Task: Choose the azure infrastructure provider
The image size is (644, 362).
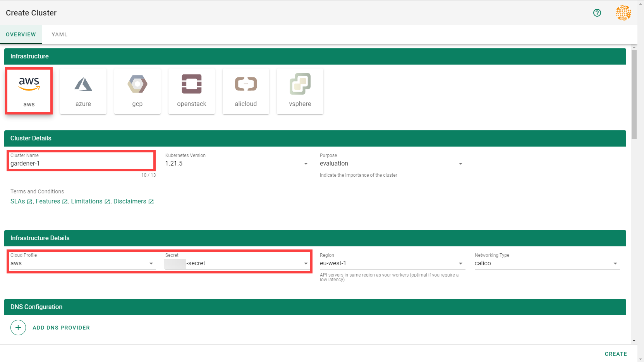Action: click(x=83, y=91)
